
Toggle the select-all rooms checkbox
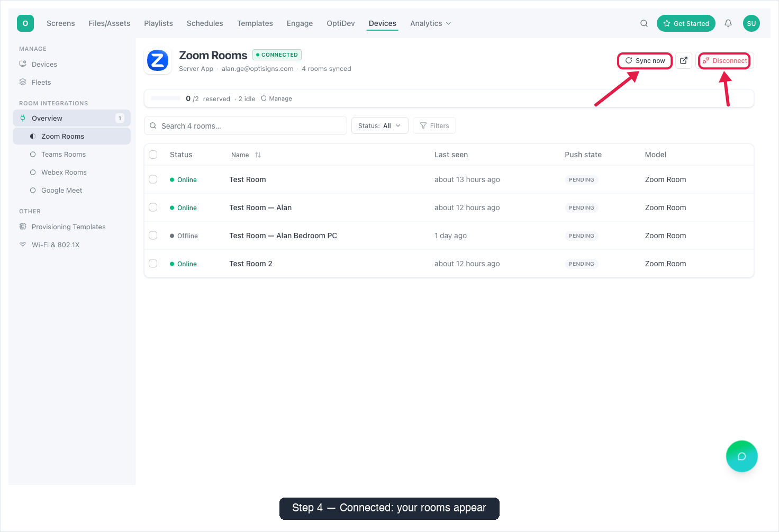tap(153, 155)
